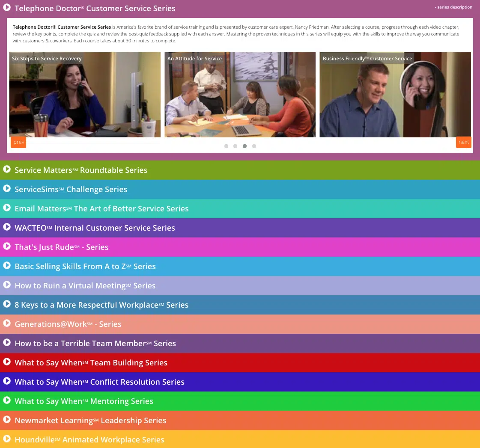Viewport: 480px width, 448px height.
Task: Expand That's Just Rude - Series title
Action: (62, 247)
